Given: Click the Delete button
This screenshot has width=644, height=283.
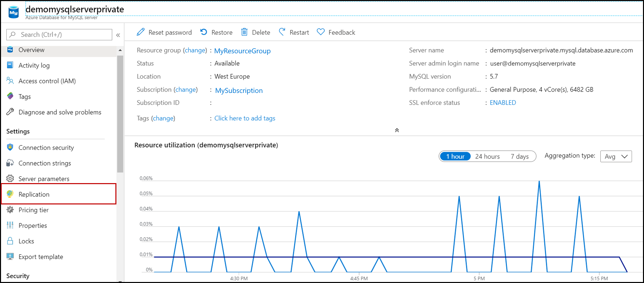Looking at the screenshot, I should (255, 32).
